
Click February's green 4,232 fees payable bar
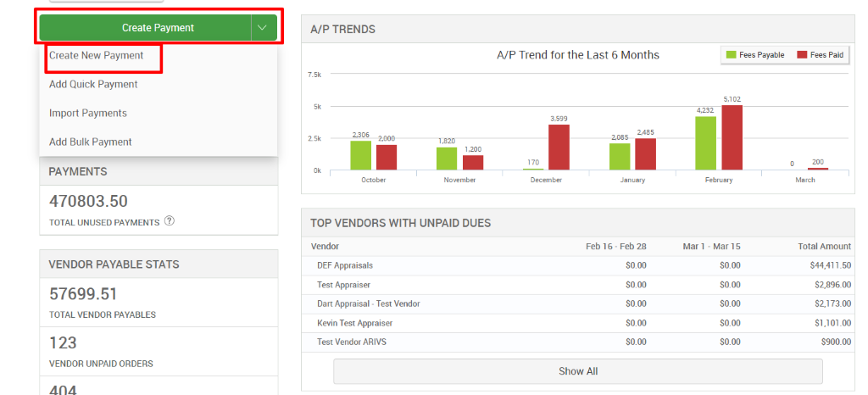tap(706, 142)
